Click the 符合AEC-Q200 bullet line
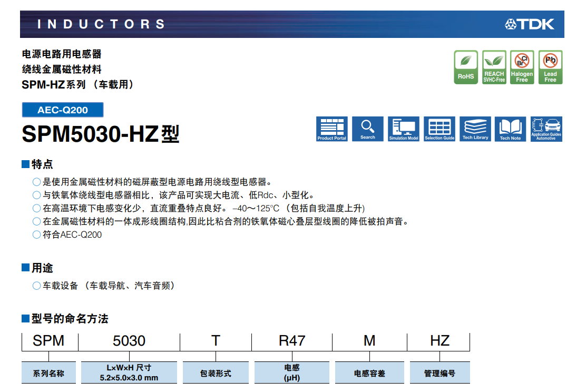The width and height of the screenshot is (586, 392). pos(67,234)
